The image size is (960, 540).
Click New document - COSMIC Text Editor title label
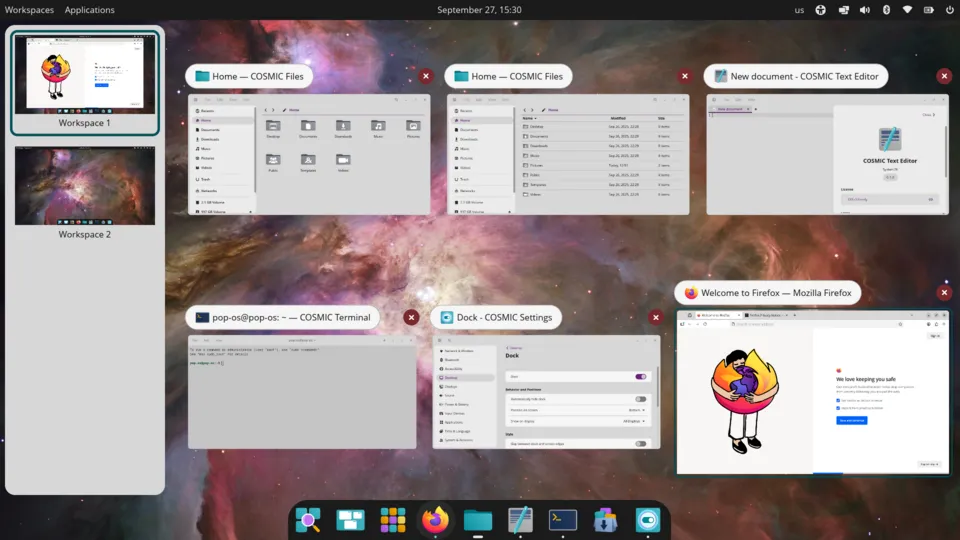pyautogui.click(x=796, y=77)
